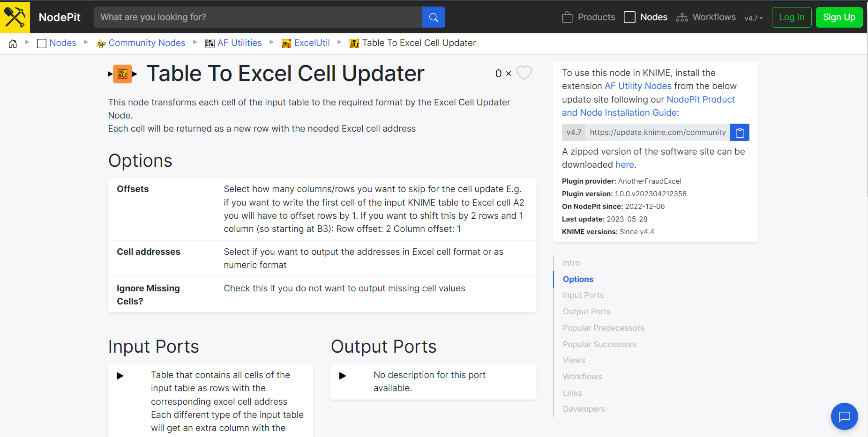This screenshot has height=437, width=868.
Task: Copy update site URL with clipboard icon
Action: pyautogui.click(x=740, y=133)
